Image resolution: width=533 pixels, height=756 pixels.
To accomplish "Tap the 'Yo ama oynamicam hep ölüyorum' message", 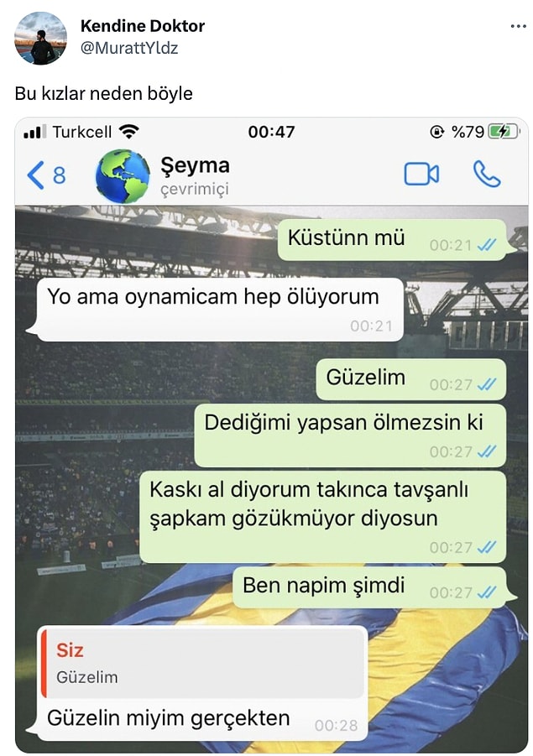I will pos(221,310).
